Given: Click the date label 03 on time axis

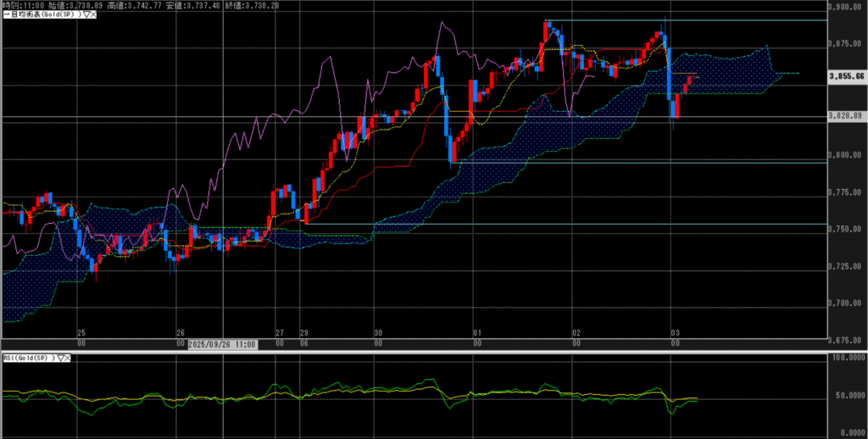Looking at the screenshot, I should pos(675,334).
